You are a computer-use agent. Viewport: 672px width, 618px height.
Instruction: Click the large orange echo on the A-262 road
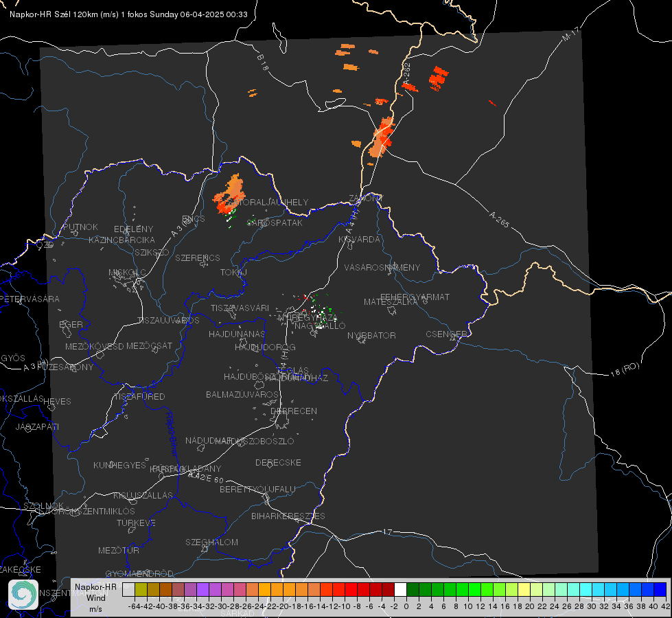tap(380, 137)
